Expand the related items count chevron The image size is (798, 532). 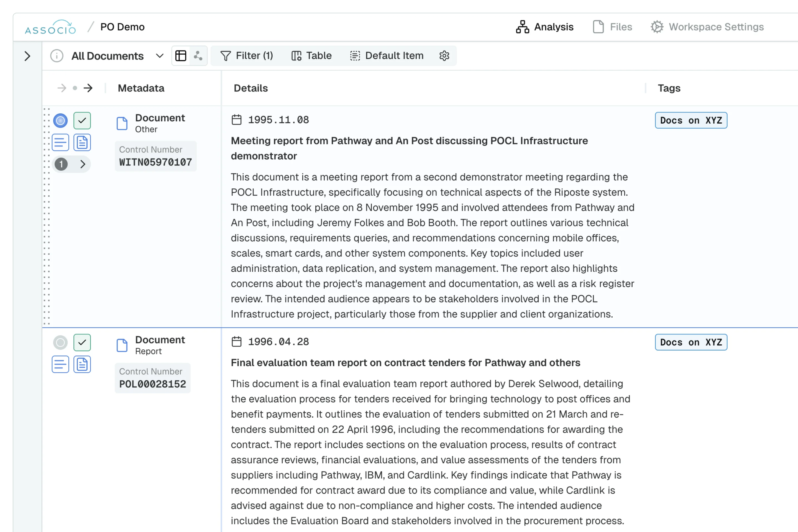(x=83, y=164)
